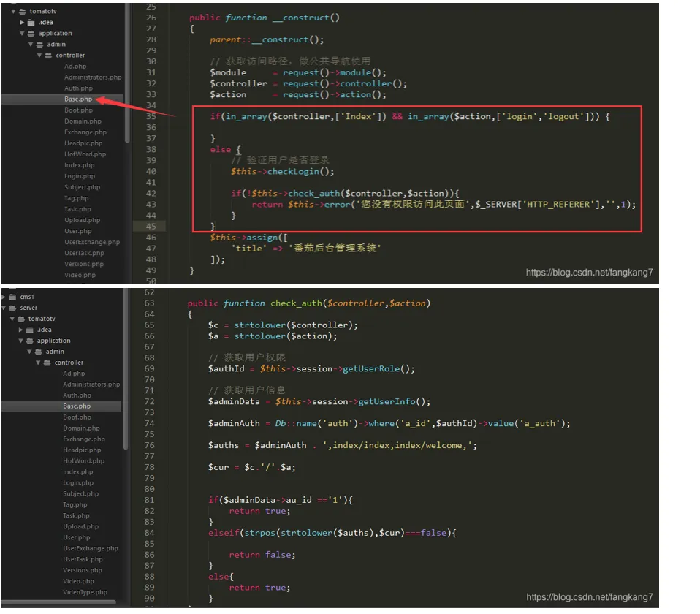Screen dimensions: 700x614
Task: Click the lower sidebar horizontal scrollbar
Action: (x=59, y=602)
